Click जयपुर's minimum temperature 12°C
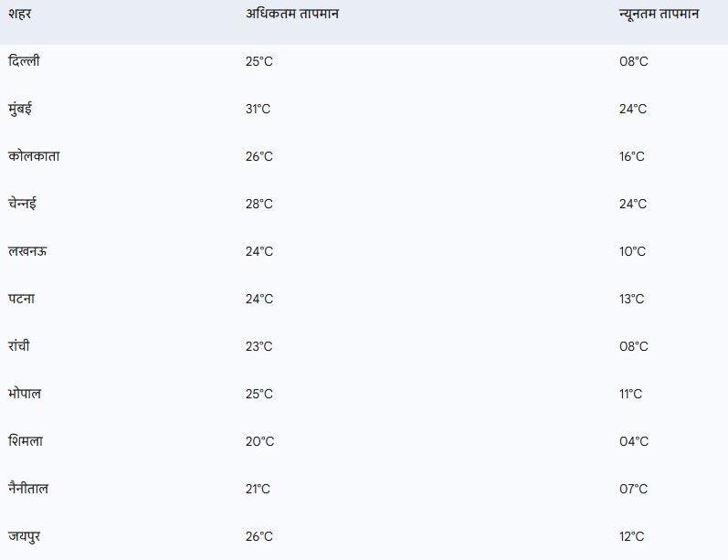 click(x=632, y=536)
